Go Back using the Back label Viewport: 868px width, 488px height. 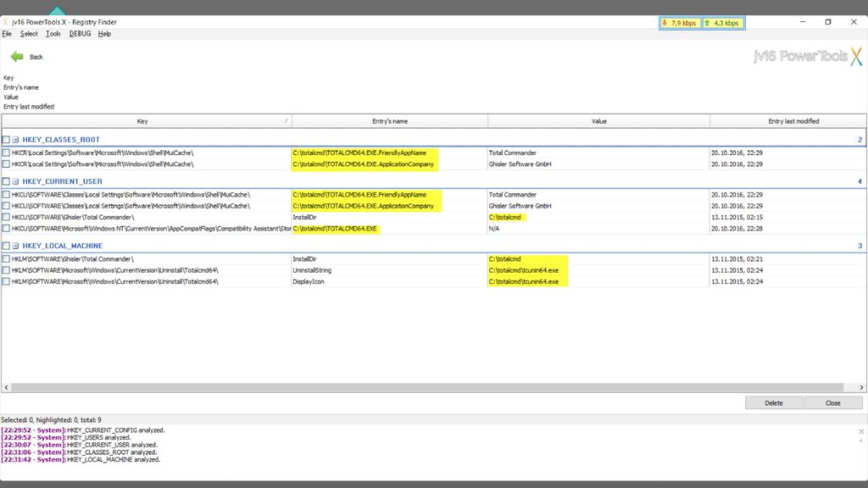point(36,57)
